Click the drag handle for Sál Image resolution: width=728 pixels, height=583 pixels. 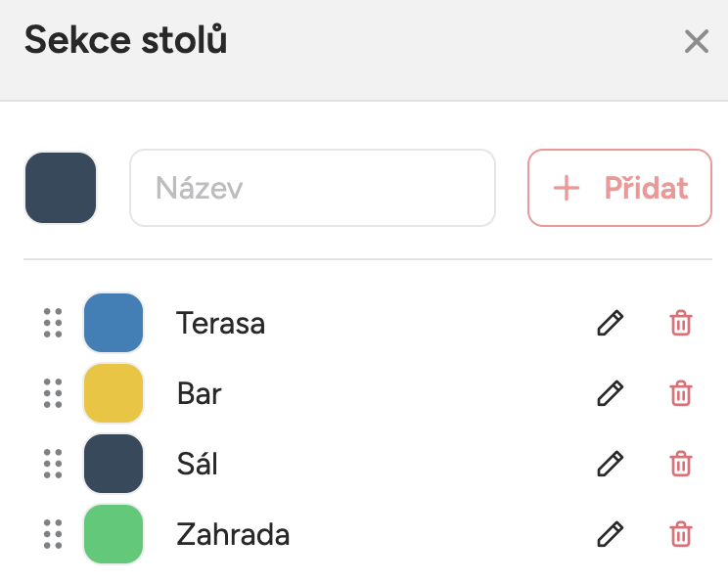(53, 464)
